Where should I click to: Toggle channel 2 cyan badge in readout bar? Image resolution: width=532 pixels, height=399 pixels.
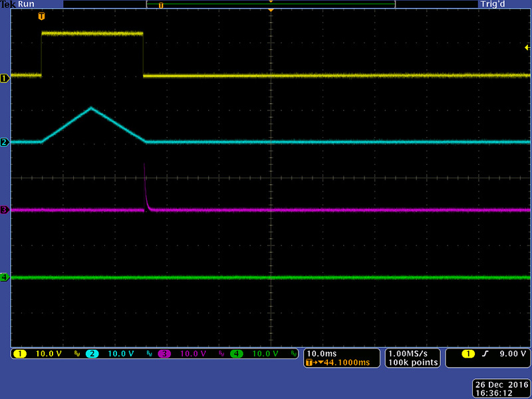[x=92, y=354]
